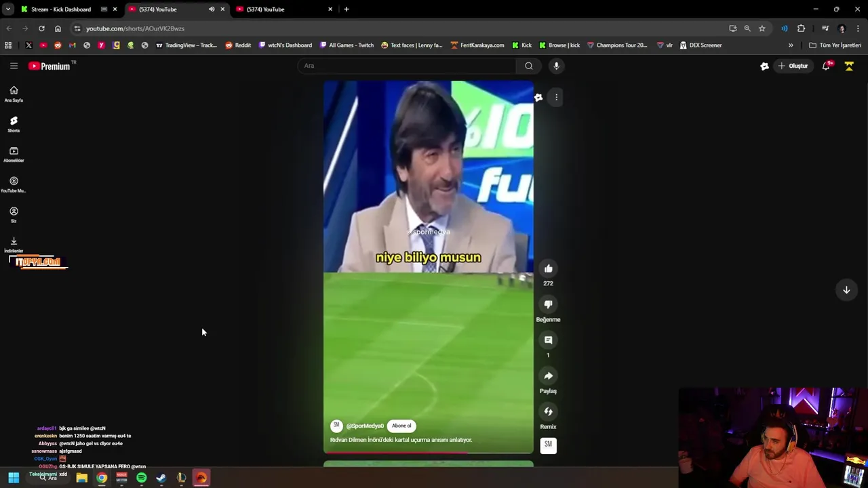Bookmark this page with star icon
Image resolution: width=868 pixels, height=488 pixels.
pyautogui.click(x=762, y=28)
